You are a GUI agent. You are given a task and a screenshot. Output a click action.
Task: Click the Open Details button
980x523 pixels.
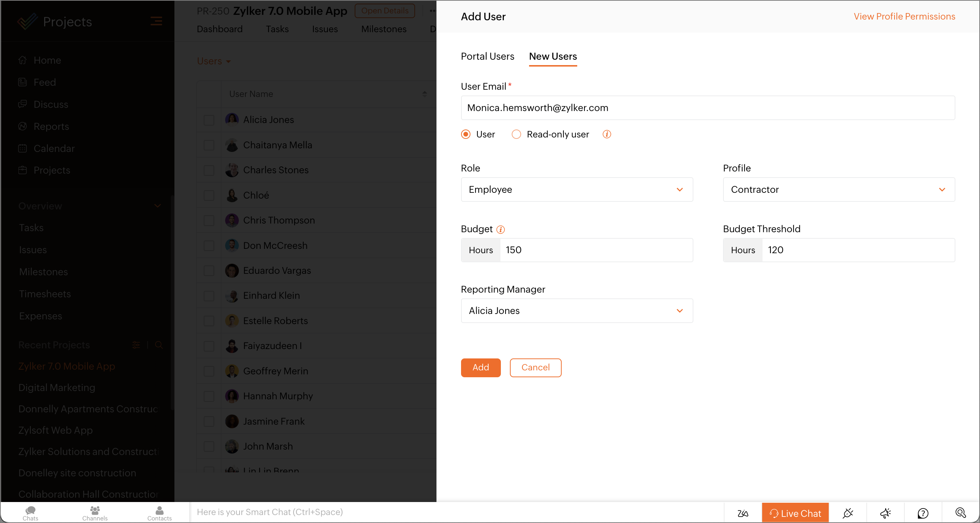pyautogui.click(x=385, y=10)
